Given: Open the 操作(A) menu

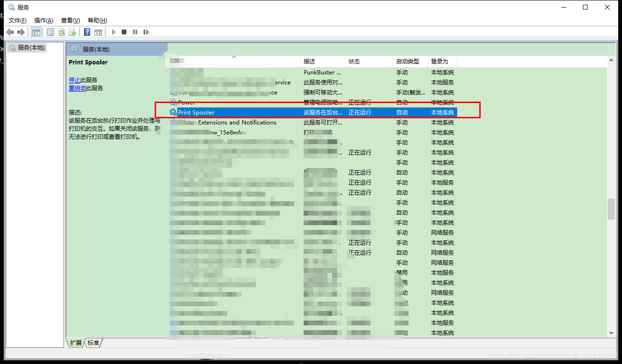Looking at the screenshot, I should tap(44, 21).
